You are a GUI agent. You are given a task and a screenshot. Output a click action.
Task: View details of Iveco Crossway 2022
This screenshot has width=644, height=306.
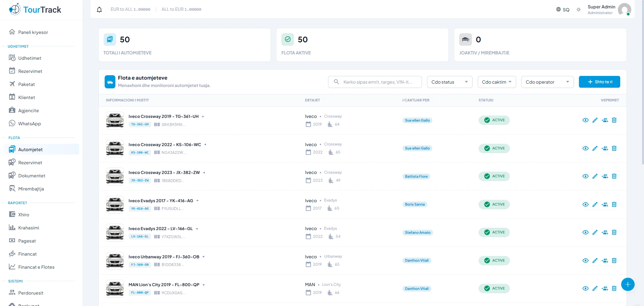(585, 148)
